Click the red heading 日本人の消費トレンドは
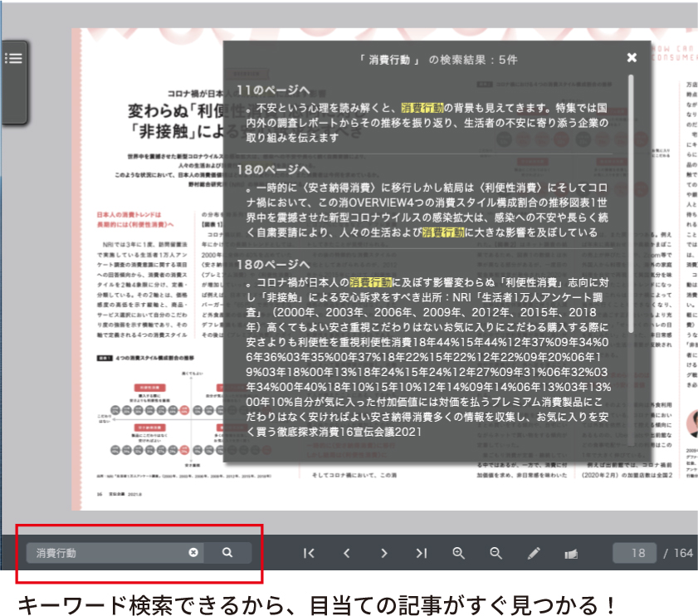Image resolution: width=698 pixels, height=616 pixels. (129, 215)
